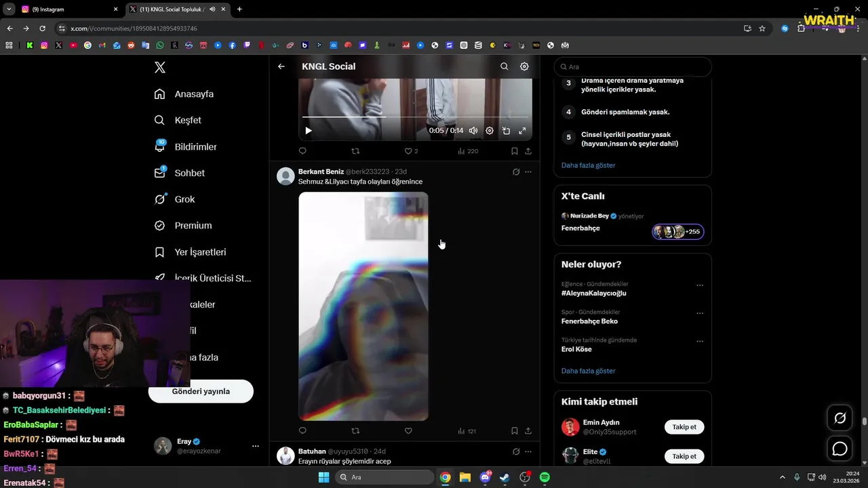The image size is (868, 488).
Task: Mute the video volume
Action: pyautogui.click(x=473, y=131)
